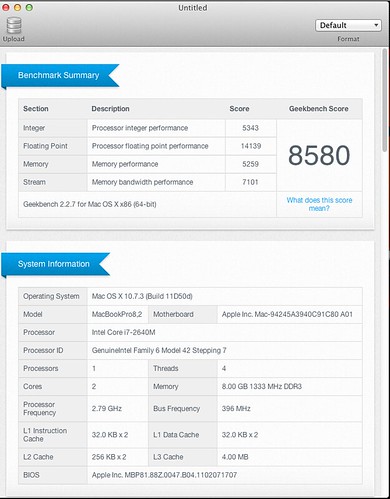
Task: Click the yellow minimize window button
Action: tap(18, 7)
